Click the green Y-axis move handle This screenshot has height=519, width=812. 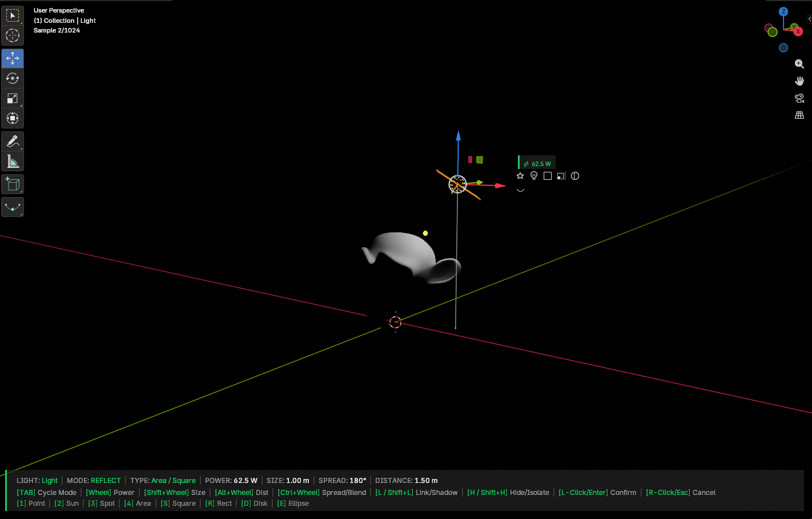point(480,183)
